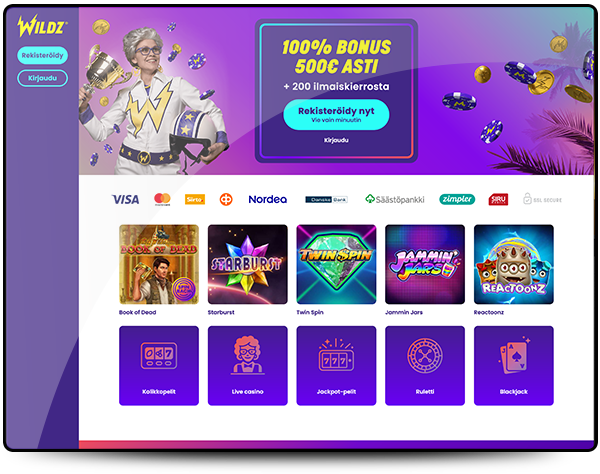This screenshot has height=474, width=600.
Task: Click the Säästöpankki bank logo
Action: coord(395,199)
